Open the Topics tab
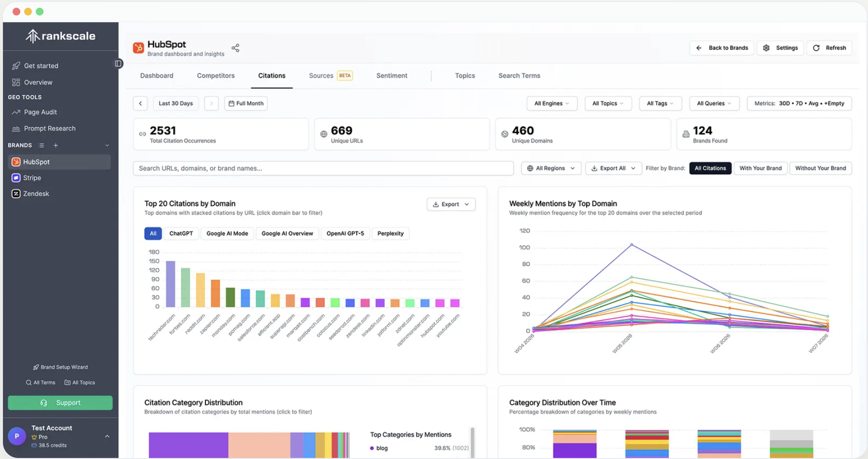Image resolution: width=868 pixels, height=459 pixels. 465,76
